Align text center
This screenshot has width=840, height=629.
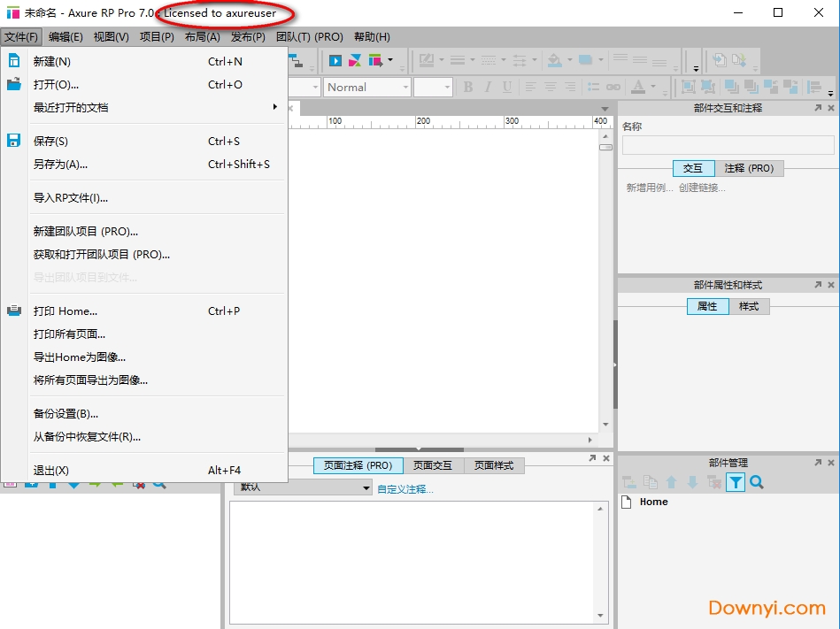click(551, 87)
